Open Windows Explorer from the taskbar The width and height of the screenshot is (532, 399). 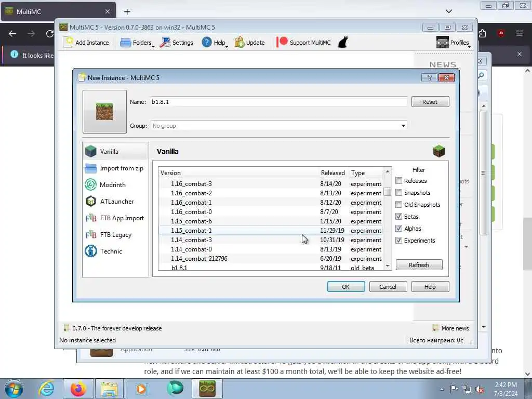(x=109, y=389)
